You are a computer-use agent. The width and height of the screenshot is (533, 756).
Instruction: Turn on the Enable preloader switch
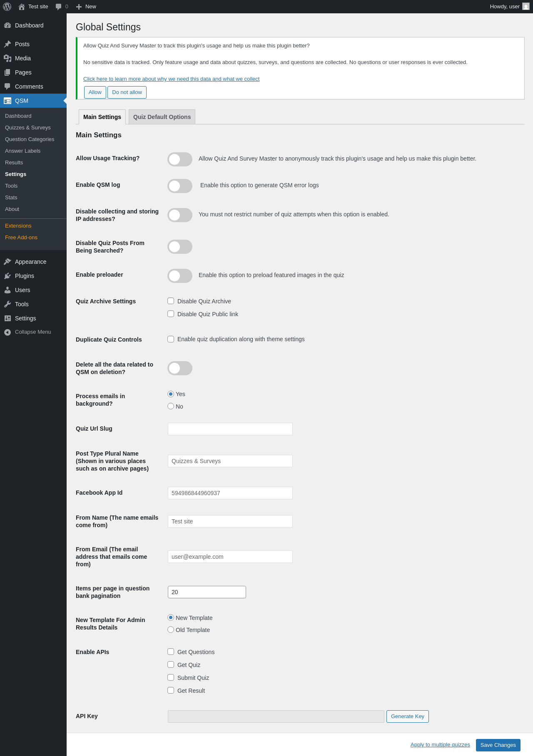(180, 276)
